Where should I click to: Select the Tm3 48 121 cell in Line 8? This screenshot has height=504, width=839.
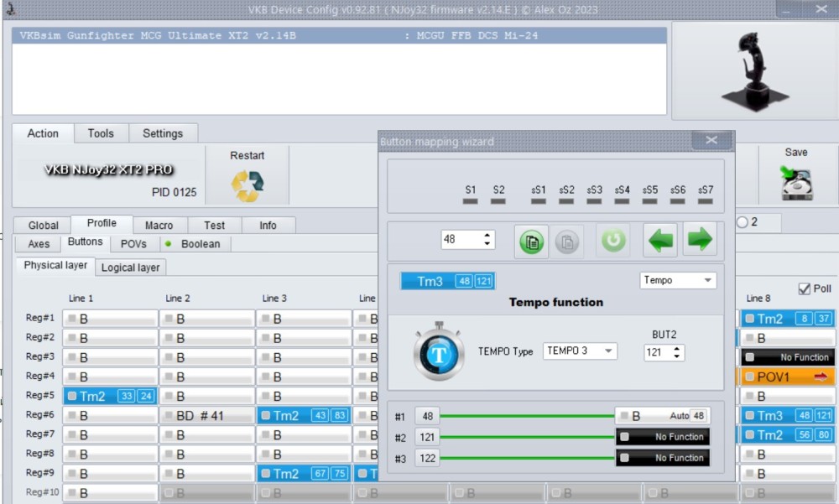788,416
